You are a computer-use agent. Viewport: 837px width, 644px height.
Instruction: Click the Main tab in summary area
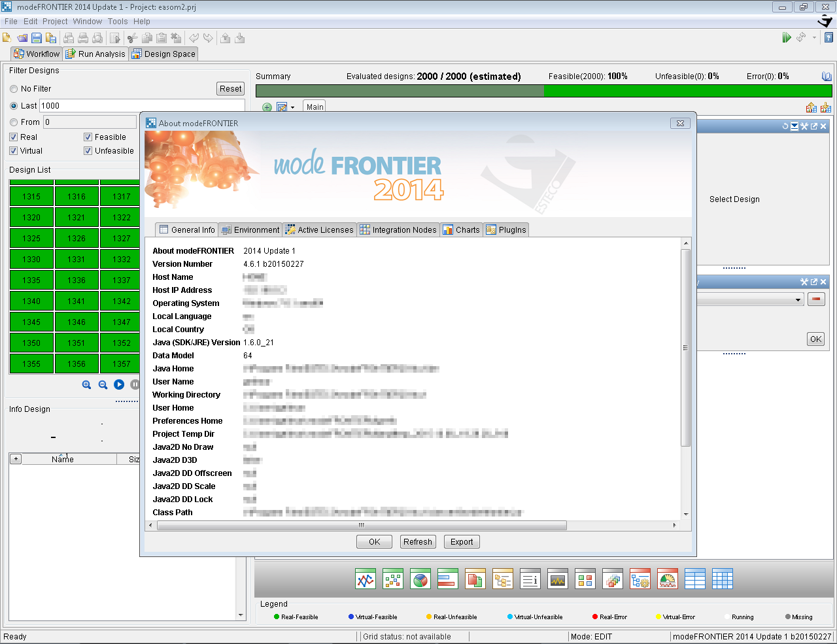click(x=315, y=107)
